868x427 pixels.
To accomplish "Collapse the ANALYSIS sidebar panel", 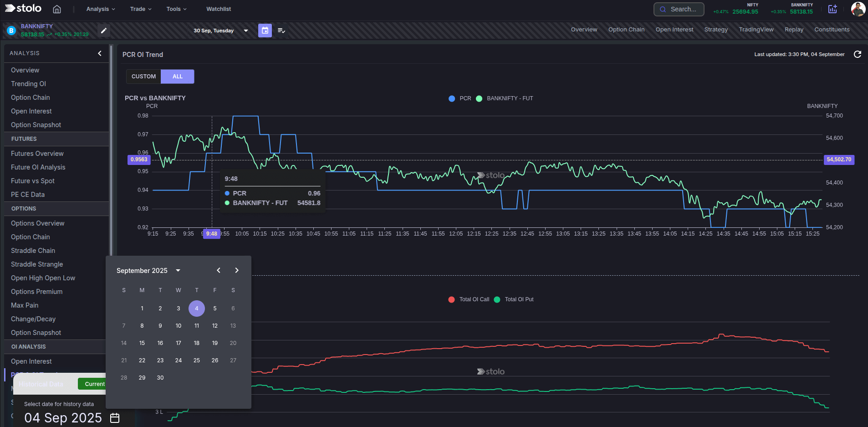I will 99,53.
